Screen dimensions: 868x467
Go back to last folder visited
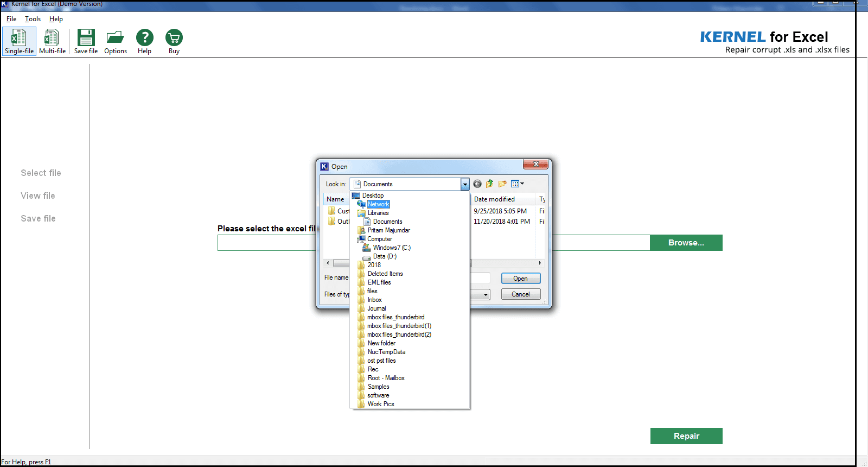pyautogui.click(x=477, y=184)
